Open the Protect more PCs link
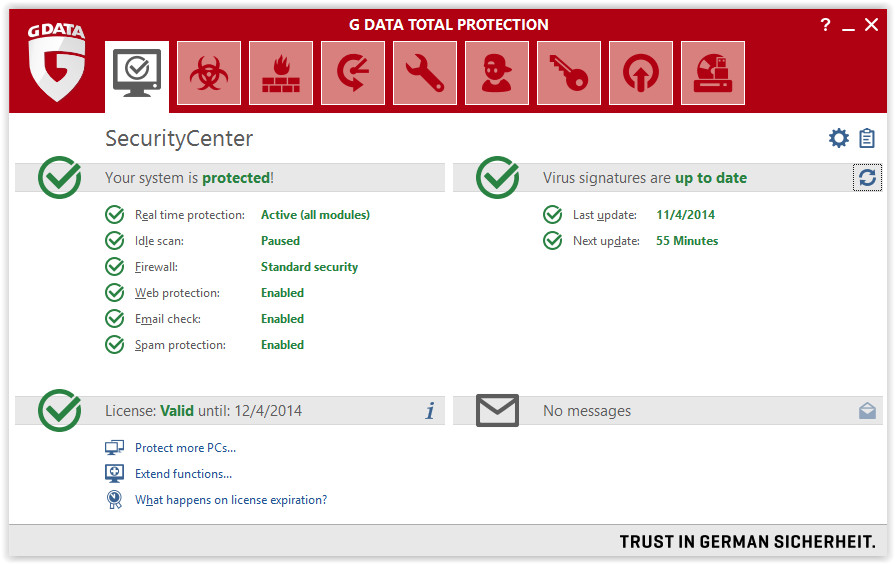Image resolution: width=895 pixels, height=564 pixels. [186, 448]
